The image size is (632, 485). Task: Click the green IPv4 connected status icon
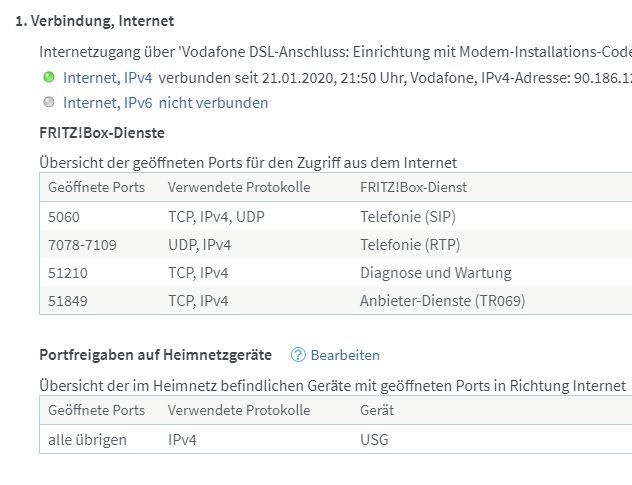48,76
